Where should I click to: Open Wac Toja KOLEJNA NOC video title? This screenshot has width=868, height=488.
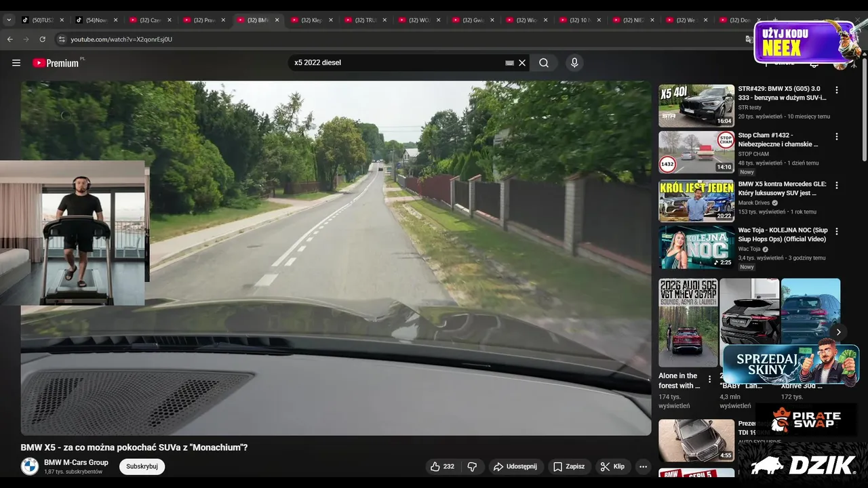(783, 235)
